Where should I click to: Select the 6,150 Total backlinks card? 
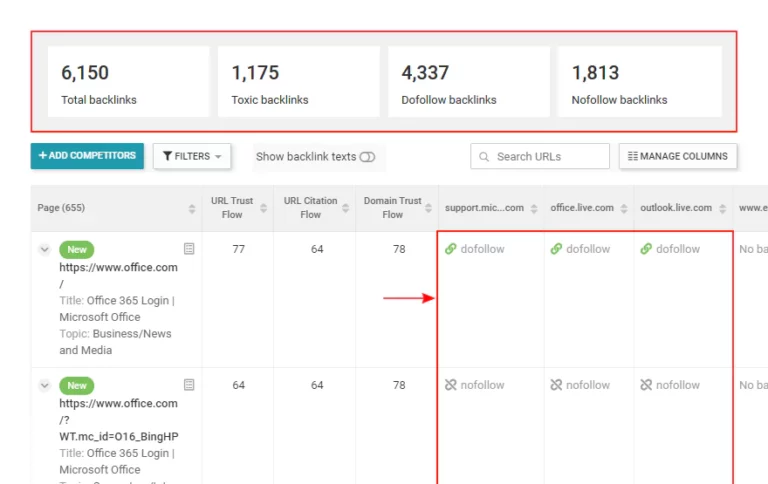click(128, 82)
